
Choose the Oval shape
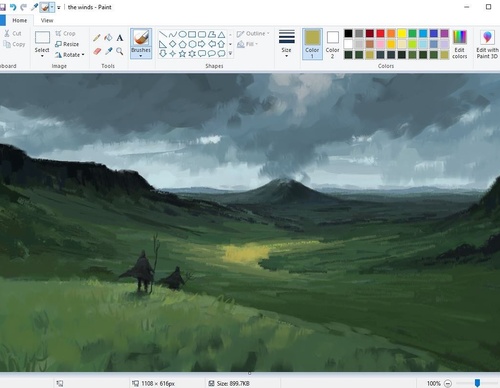182,34
